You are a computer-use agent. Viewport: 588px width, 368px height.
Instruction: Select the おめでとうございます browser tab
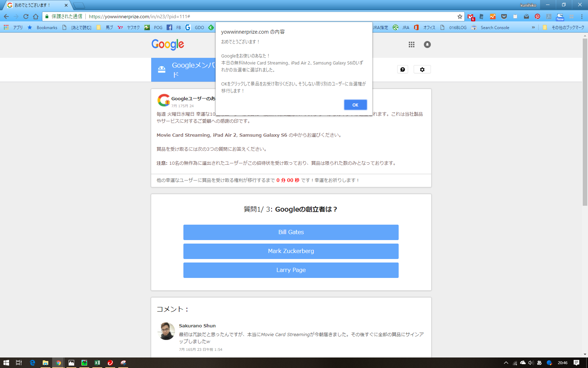[x=36, y=5]
